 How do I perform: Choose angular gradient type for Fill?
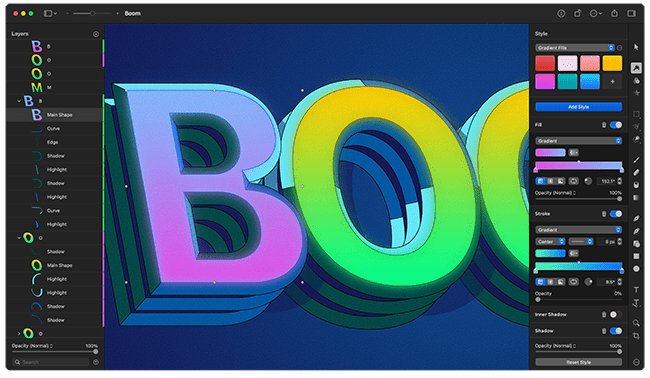[x=560, y=181]
